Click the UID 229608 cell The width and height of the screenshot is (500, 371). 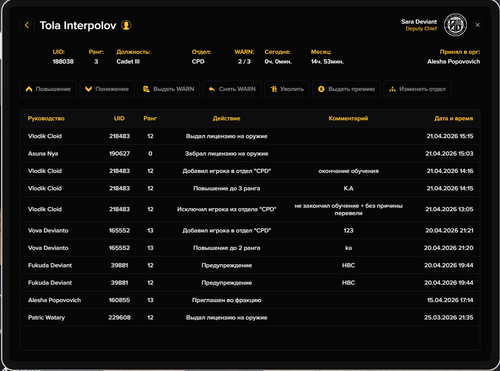click(119, 317)
